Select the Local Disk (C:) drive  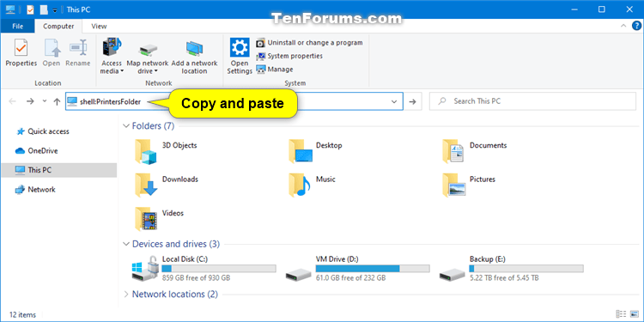click(x=204, y=269)
